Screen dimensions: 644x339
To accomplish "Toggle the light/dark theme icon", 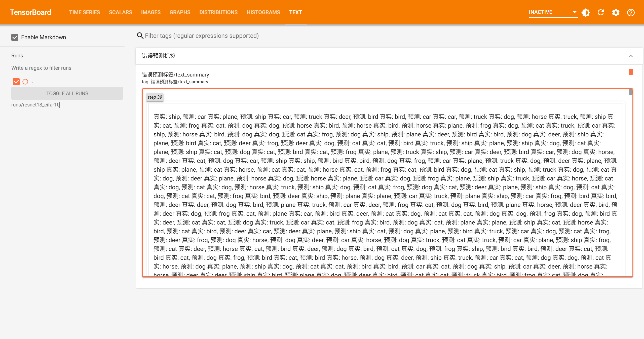I will click(x=586, y=12).
